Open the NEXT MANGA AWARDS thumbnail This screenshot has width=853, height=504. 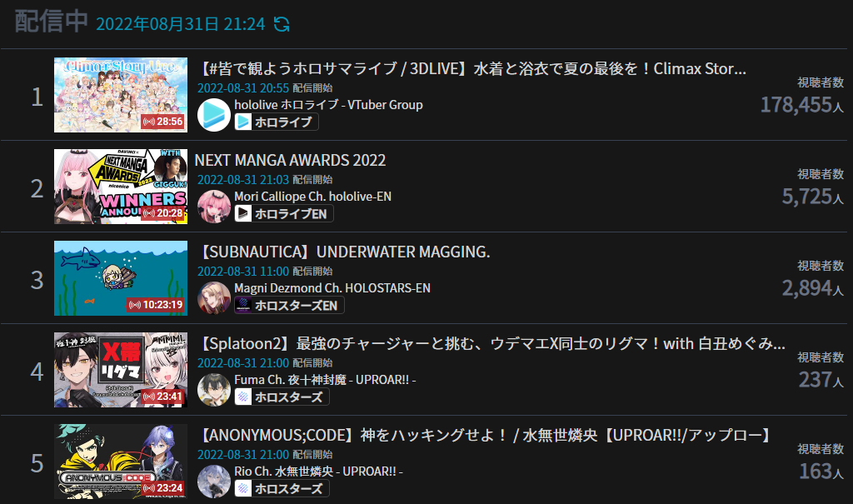[x=121, y=187]
